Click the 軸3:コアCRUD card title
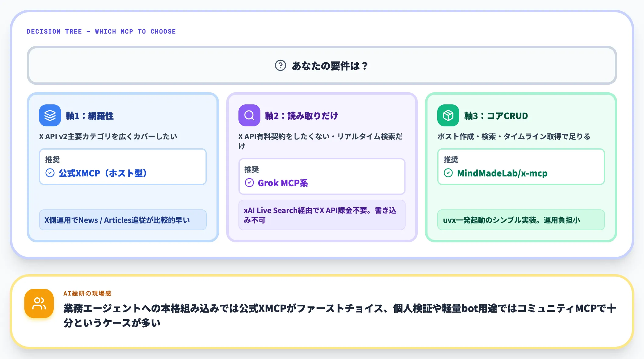The image size is (644, 359). [496, 116]
